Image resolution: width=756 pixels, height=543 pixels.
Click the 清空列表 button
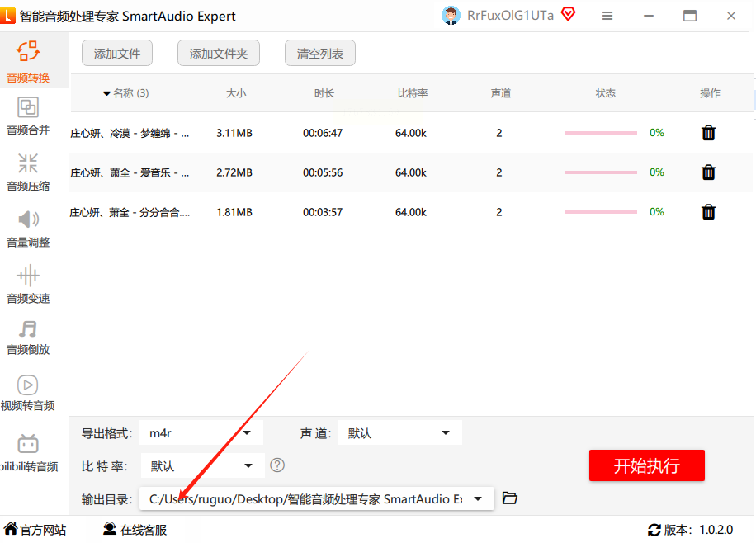point(320,53)
